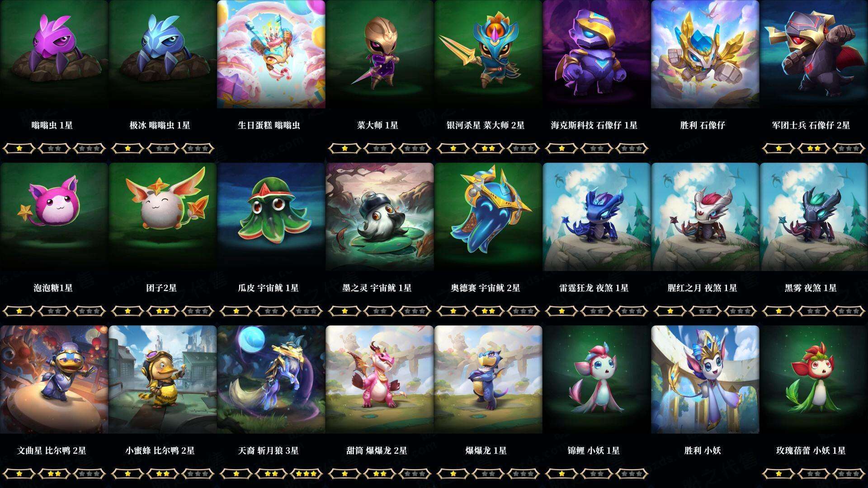Select the 玫瑰蓓蕾 小妖 rose sprite portrait
The height and width of the screenshot is (488, 868).
814,380
